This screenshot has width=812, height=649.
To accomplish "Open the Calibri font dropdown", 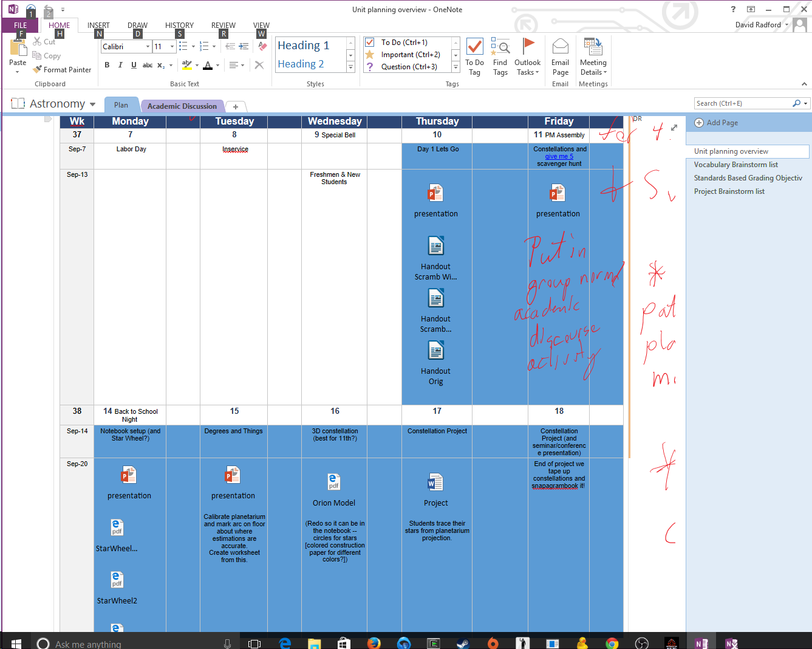I will (x=148, y=46).
